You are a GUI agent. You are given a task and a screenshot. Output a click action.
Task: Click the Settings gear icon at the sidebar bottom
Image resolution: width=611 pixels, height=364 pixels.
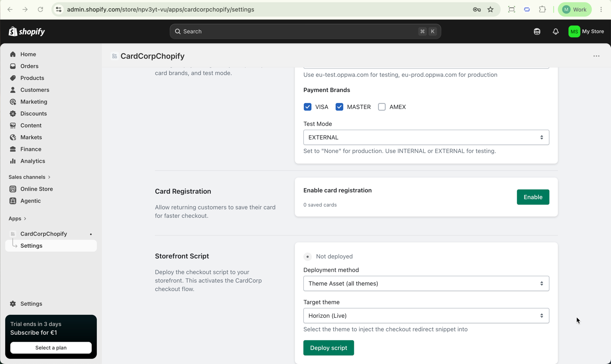point(13,304)
